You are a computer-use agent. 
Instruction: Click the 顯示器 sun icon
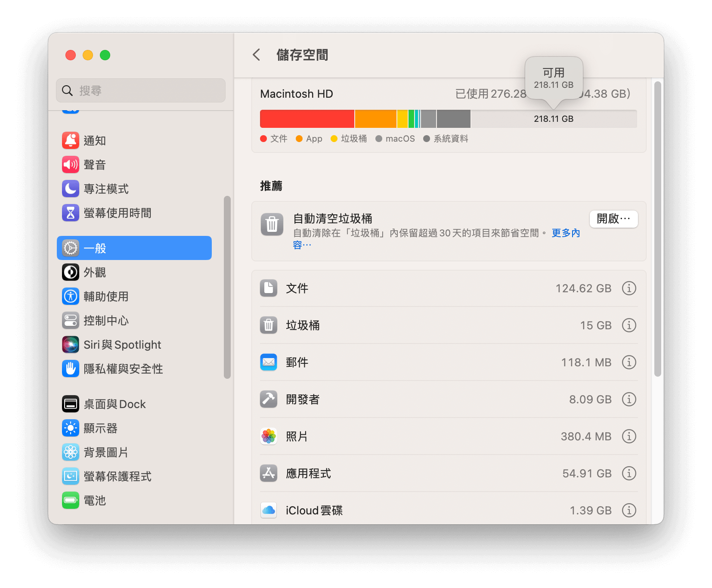coord(71,428)
